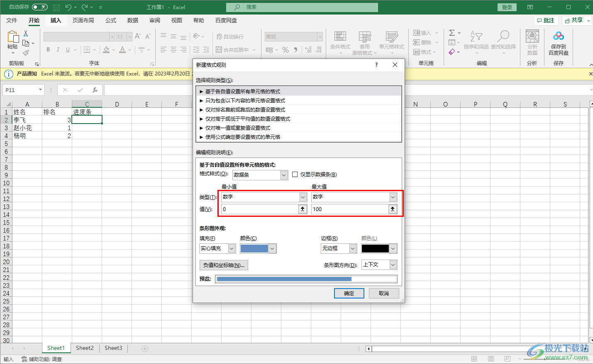
Task: Click the Increase Font Size icon
Action: pyautogui.click(x=138, y=36)
